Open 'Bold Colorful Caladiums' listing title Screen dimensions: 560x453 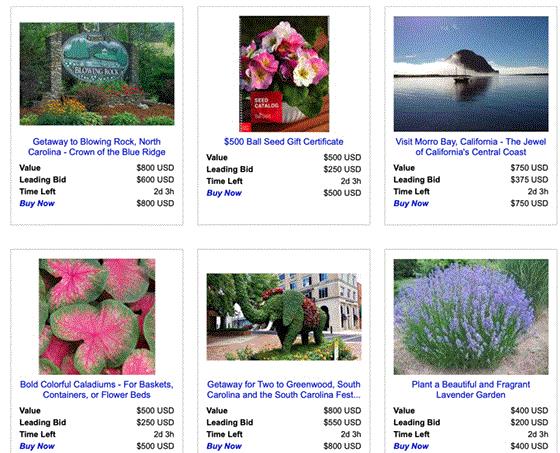pos(97,390)
